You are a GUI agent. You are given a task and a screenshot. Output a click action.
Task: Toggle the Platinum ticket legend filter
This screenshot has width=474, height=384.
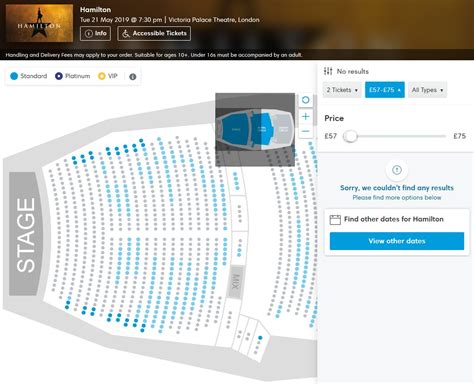point(73,76)
